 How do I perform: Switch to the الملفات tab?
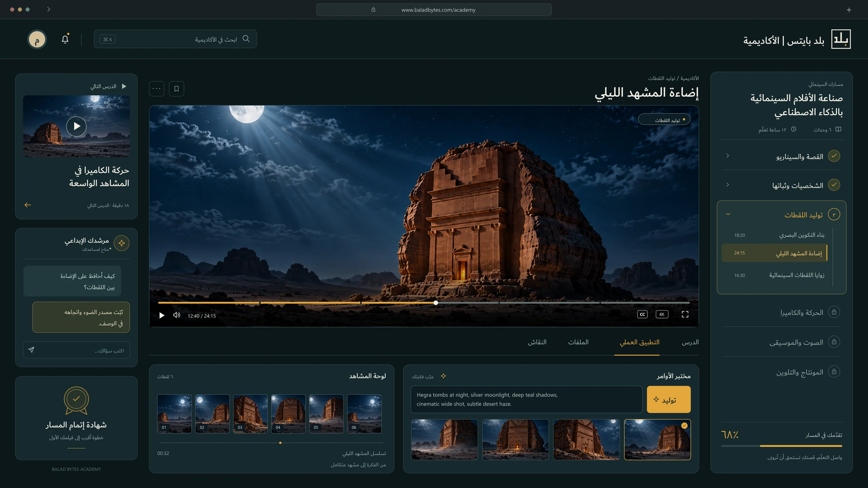[x=578, y=342]
